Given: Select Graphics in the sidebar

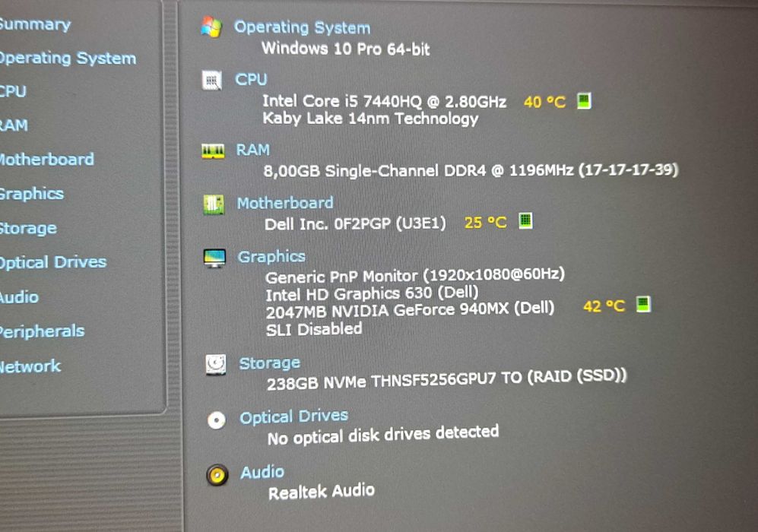Looking at the screenshot, I should pos(32,193).
